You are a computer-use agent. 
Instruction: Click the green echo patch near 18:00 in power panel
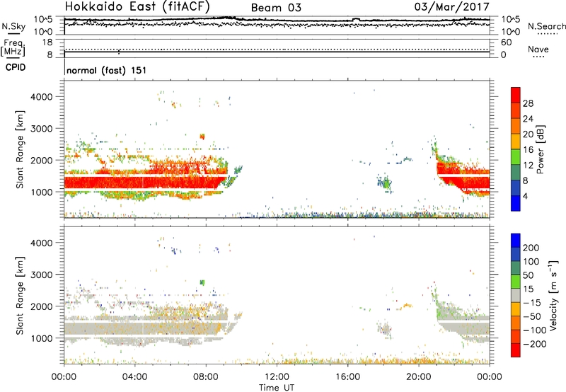pos(386,183)
